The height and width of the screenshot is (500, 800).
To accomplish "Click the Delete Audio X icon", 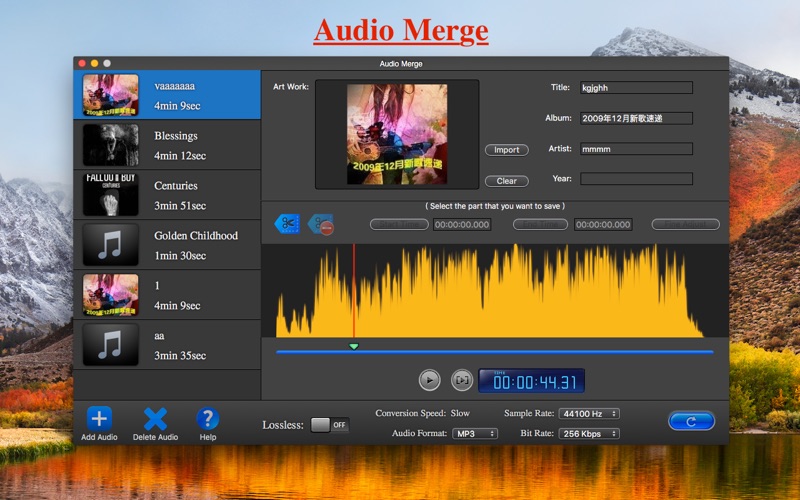I will point(155,419).
